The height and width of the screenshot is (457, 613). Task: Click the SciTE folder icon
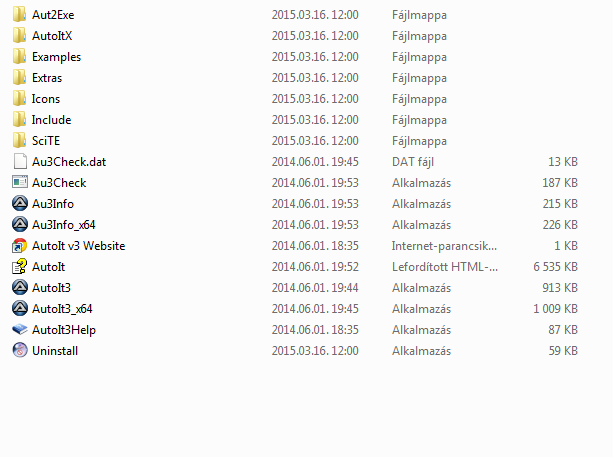click(x=20, y=141)
